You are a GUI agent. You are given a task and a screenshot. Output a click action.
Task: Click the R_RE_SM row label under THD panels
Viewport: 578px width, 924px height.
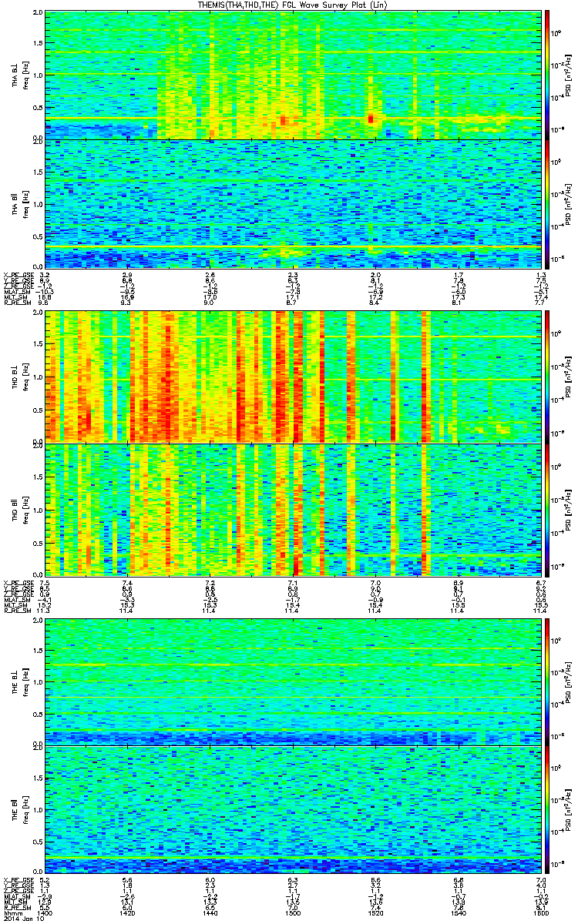tap(16, 610)
